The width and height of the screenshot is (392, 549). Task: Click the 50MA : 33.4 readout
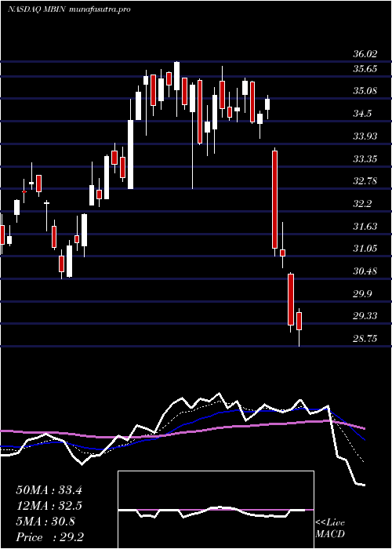pos(49,490)
